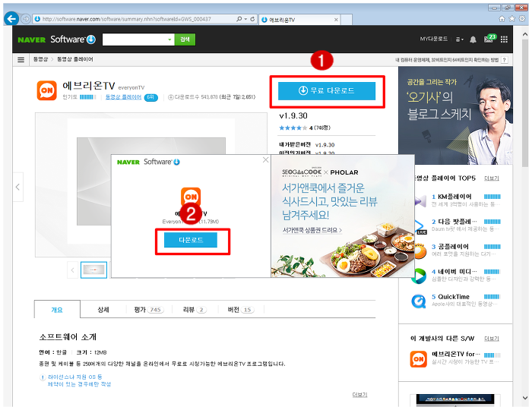Select the 상세 tab

point(103,310)
